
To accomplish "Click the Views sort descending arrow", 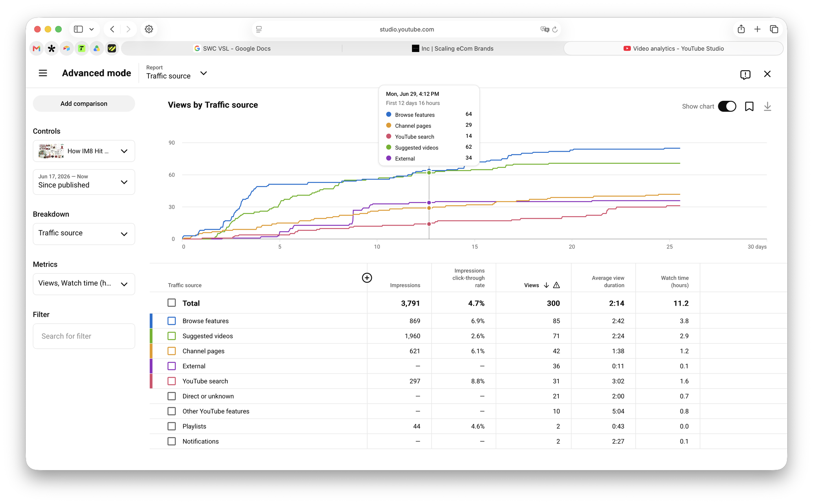I will (x=546, y=285).
